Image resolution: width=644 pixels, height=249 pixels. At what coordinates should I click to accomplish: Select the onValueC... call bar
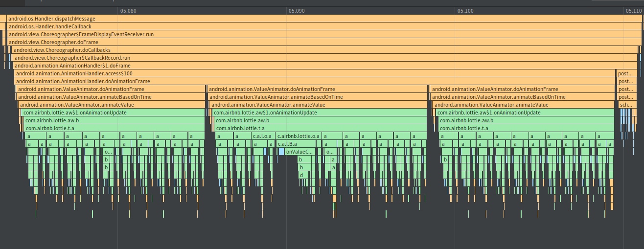299,152
